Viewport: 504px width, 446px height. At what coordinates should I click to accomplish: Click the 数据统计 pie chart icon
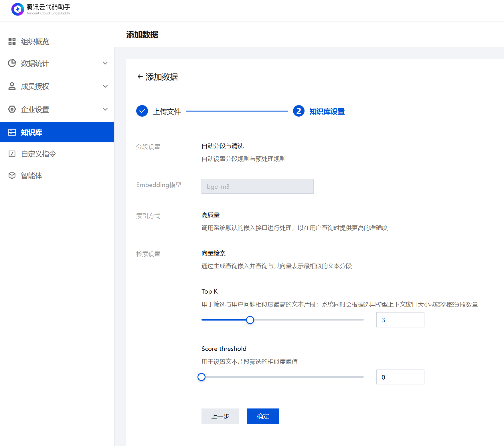point(12,63)
